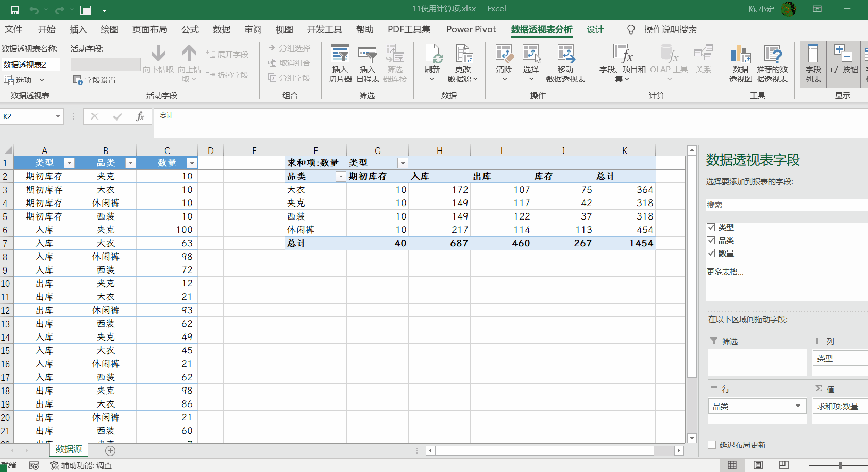The width and height of the screenshot is (868, 472).
Task: Click the zoom slider handle
Action: click(841, 465)
